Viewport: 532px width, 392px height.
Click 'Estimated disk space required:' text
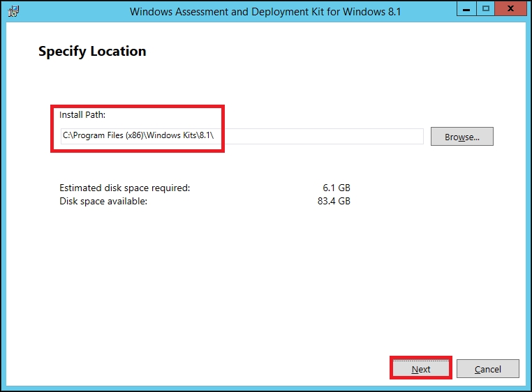click(125, 188)
